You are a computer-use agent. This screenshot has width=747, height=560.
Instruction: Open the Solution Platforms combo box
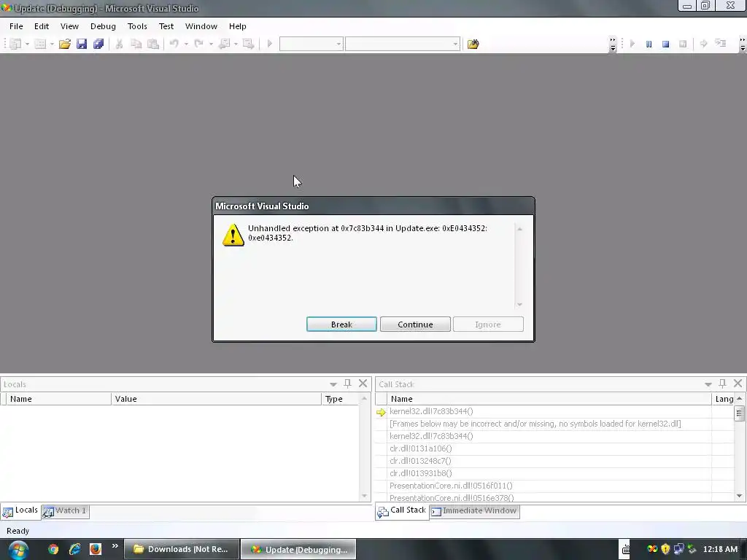pyautogui.click(x=403, y=44)
